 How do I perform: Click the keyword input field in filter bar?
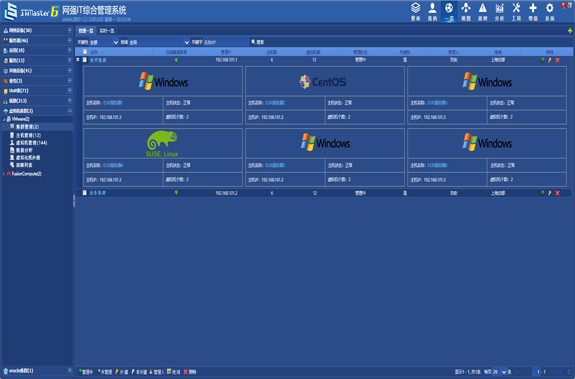tap(226, 43)
